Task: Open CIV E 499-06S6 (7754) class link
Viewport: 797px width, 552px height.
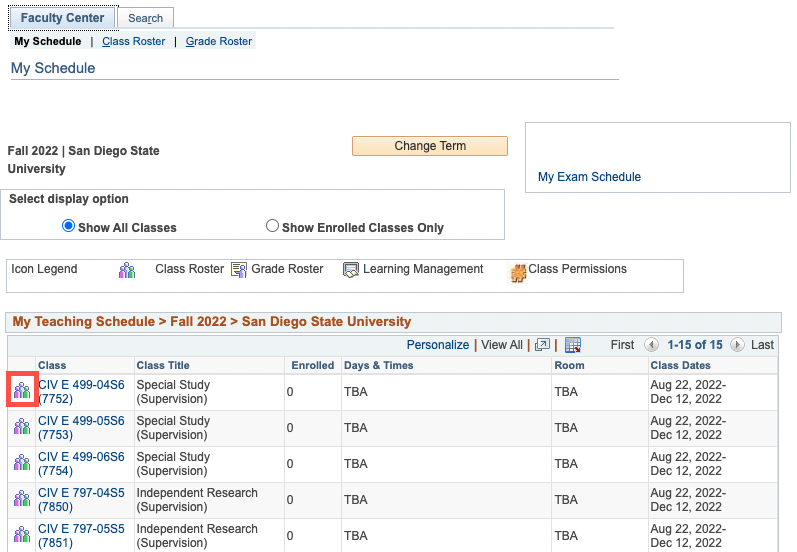Action: 81,464
